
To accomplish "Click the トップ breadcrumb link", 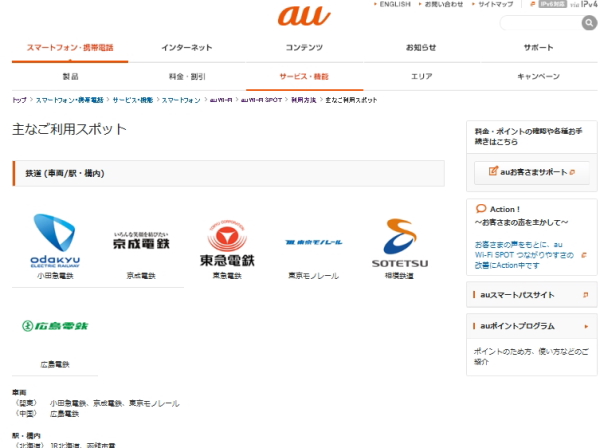I will (x=19, y=101).
